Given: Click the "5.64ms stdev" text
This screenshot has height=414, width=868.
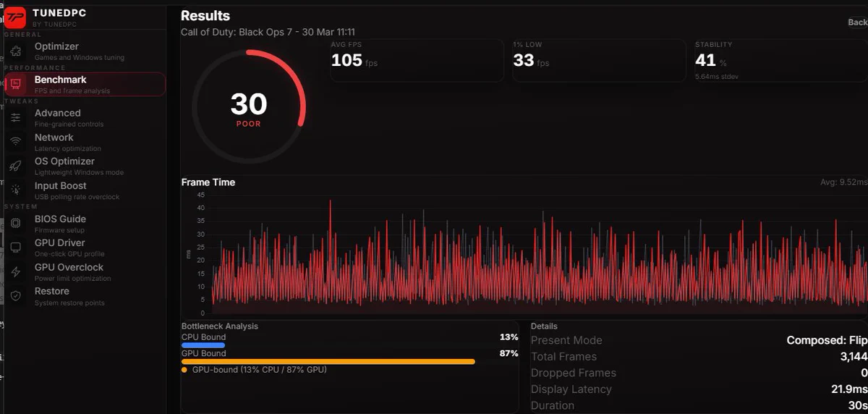Looking at the screenshot, I should (717, 76).
